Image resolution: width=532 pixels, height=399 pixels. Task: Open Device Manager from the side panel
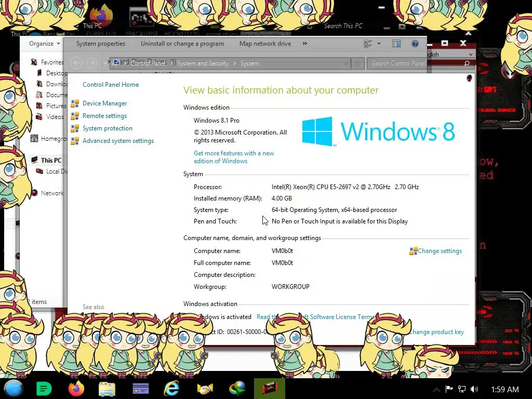pos(104,103)
